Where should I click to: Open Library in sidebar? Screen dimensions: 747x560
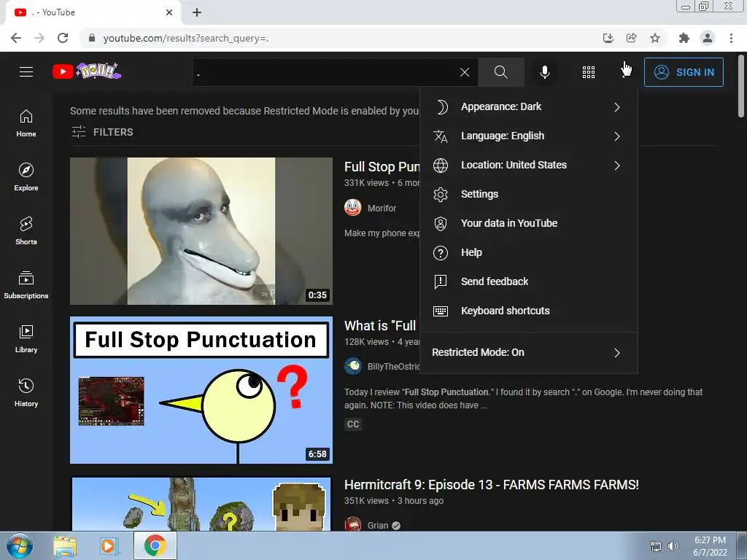[x=26, y=339]
